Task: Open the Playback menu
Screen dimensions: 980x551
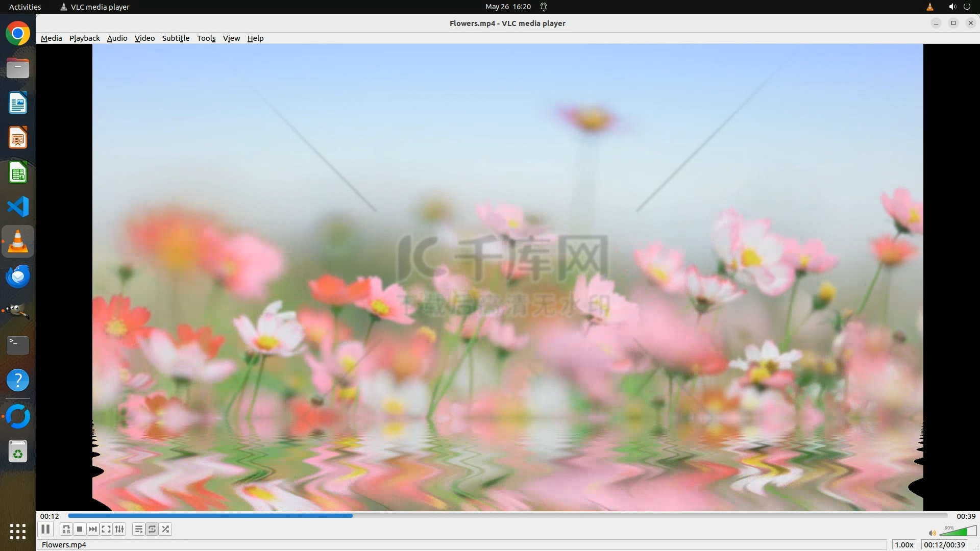Action: [84, 38]
